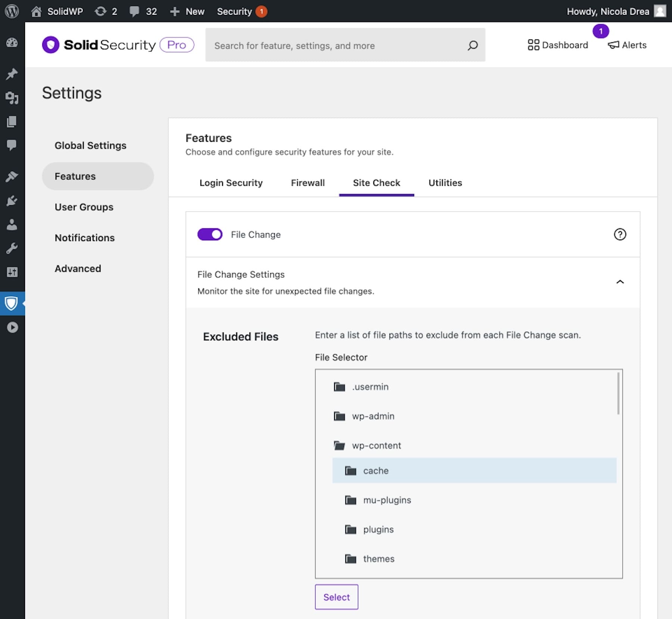Image resolution: width=672 pixels, height=619 pixels.
Task: Select the Features settings section
Action: point(98,176)
